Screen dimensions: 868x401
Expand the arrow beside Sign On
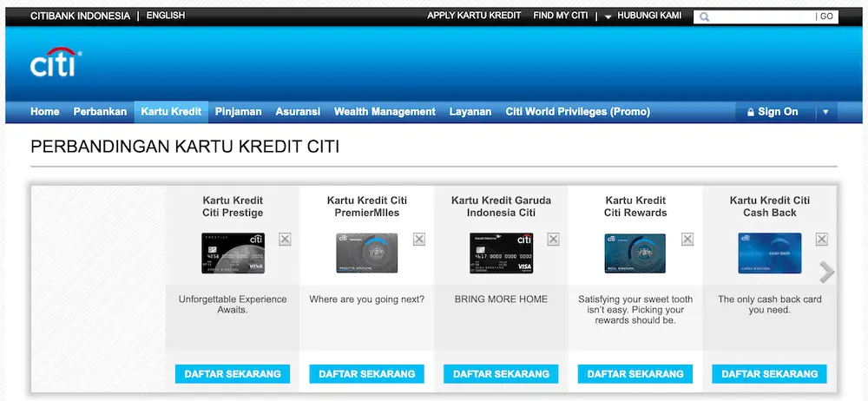point(825,112)
